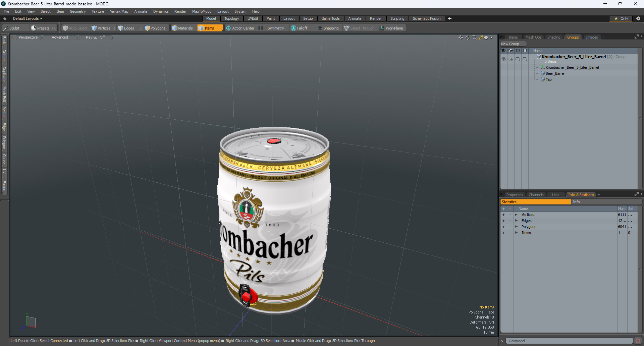The height and width of the screenshot is (346, 644).
Task: Toggle the Only star button
Action: click(621, 18)
